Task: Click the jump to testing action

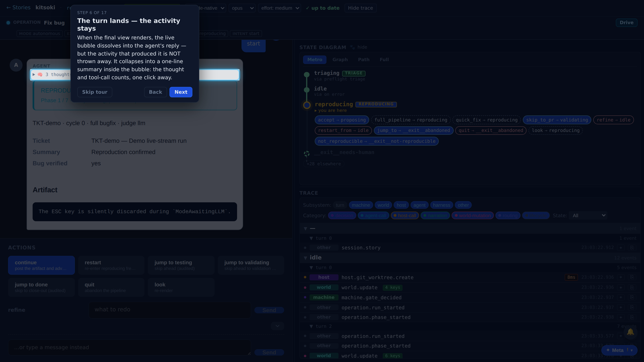Action: pyautogui.click(x=181, y=265)
